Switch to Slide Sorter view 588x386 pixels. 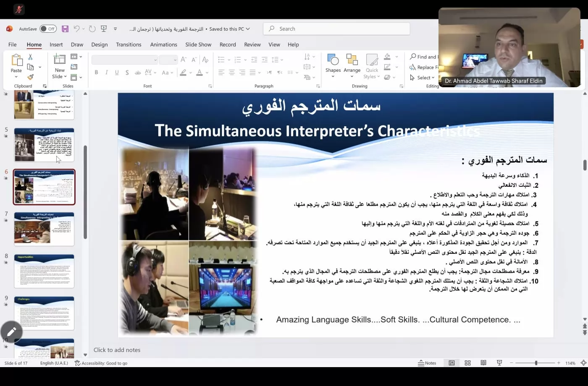click(x=467, y=363)
